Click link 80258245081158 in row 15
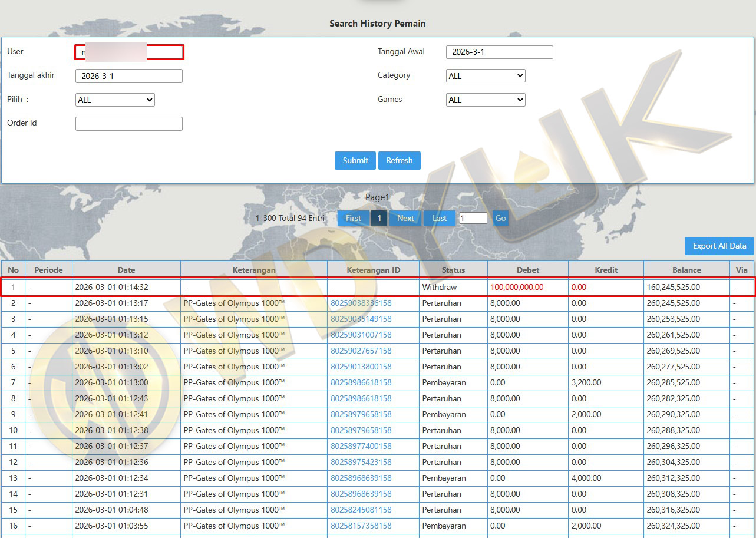756x538 pixels. point(361,510)
